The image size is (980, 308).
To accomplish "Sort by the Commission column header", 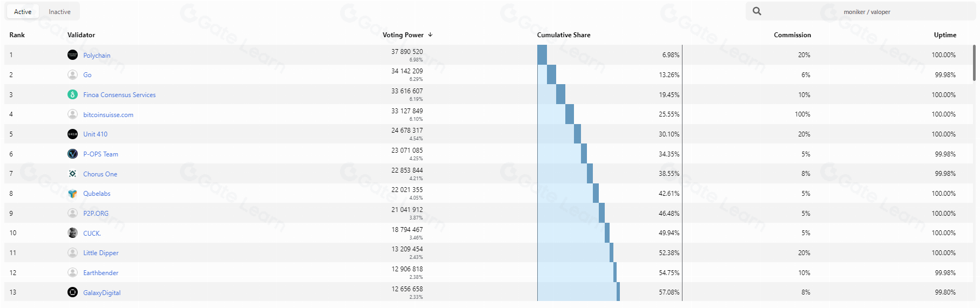I will pos(792,35).
